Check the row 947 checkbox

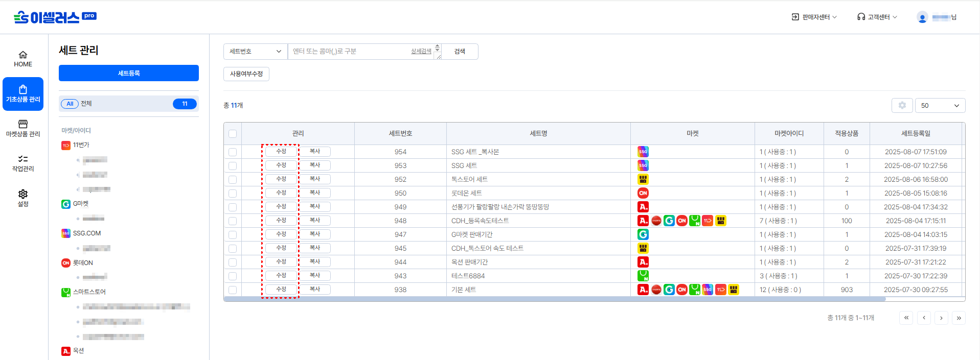(233, 234)
